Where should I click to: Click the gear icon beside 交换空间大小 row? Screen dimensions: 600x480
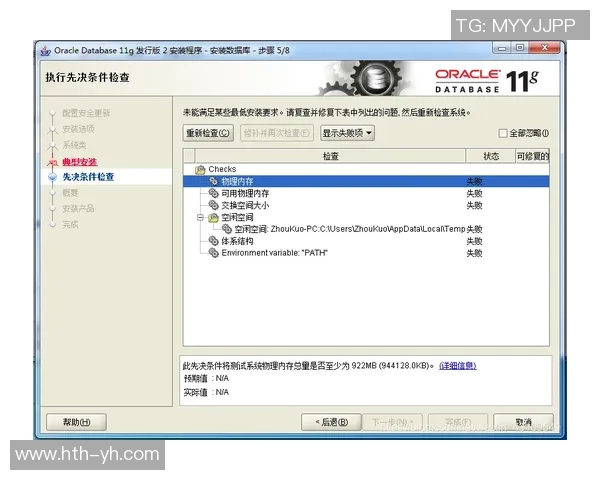pyautogui.click(x=213, y=205)
